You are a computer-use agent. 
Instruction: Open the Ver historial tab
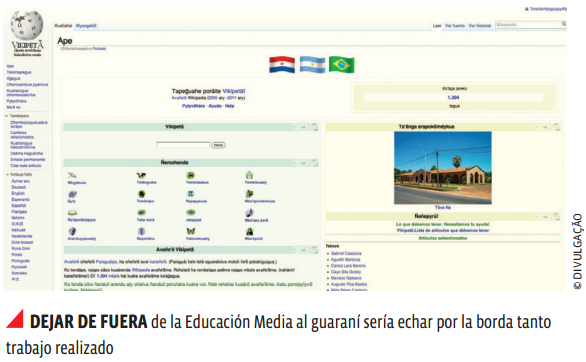coord(479,26)
